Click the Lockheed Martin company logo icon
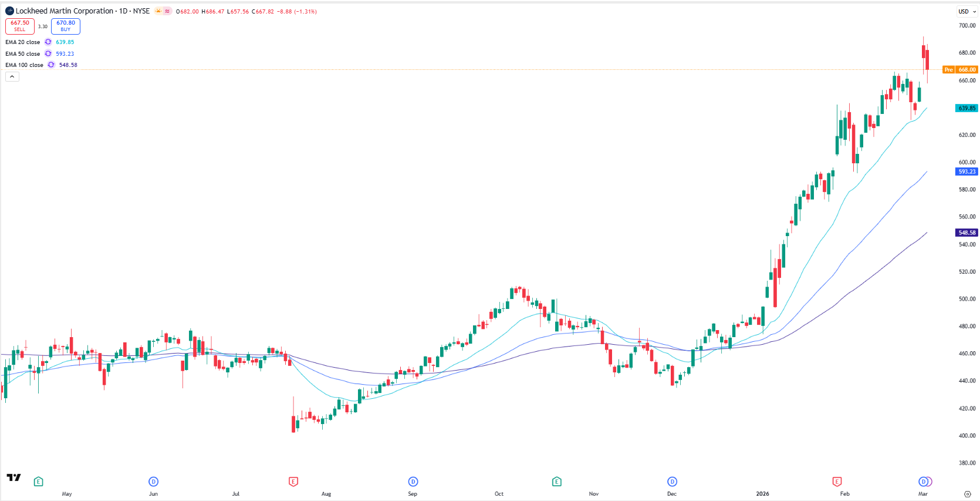The width and height of the screenshot is (980, 501). (x=9, y=11)
